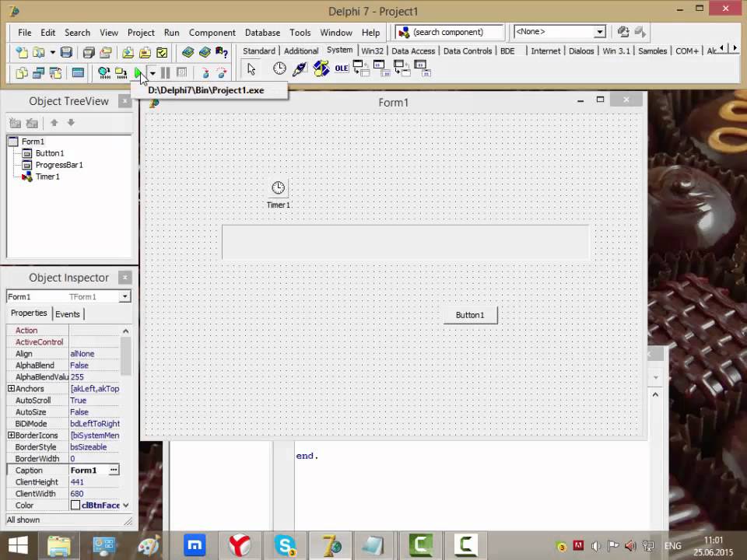Switch to the Win32 palette tab
The height and width of the screenshot is (560, 747).
(372, 51)
